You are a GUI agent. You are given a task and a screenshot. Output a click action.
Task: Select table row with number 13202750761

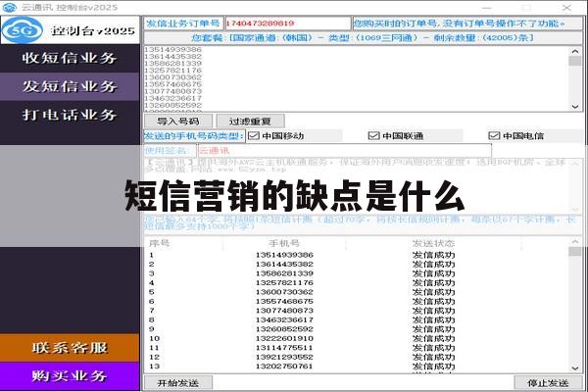pos(357,367)
